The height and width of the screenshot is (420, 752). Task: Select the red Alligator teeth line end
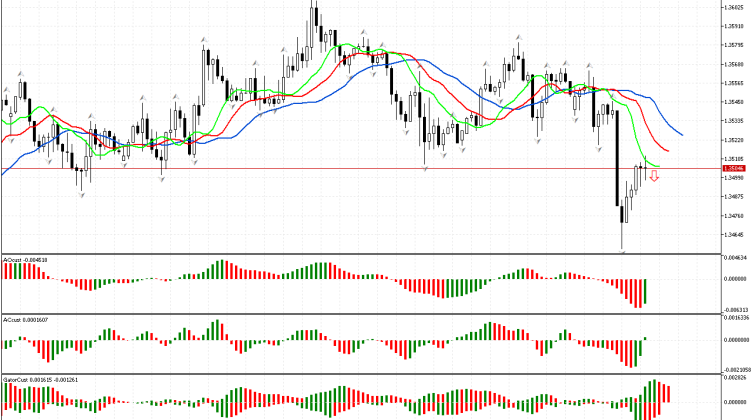(x=668, y=151)
